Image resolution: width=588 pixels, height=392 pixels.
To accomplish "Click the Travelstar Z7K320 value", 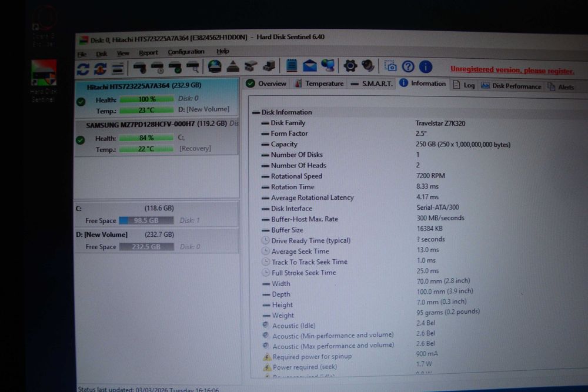I will (x=440, y=123).
